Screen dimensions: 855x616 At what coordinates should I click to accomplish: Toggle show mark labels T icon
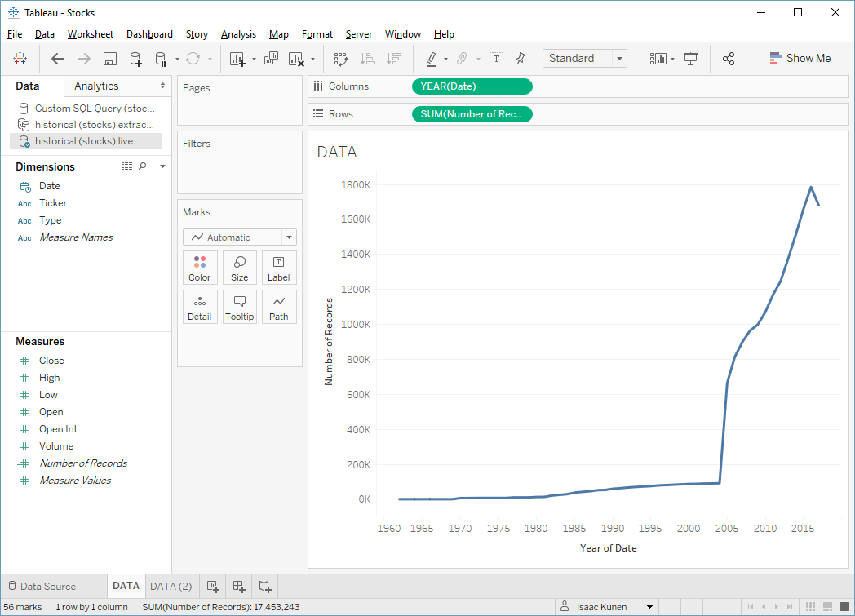[x=496, y=59]
